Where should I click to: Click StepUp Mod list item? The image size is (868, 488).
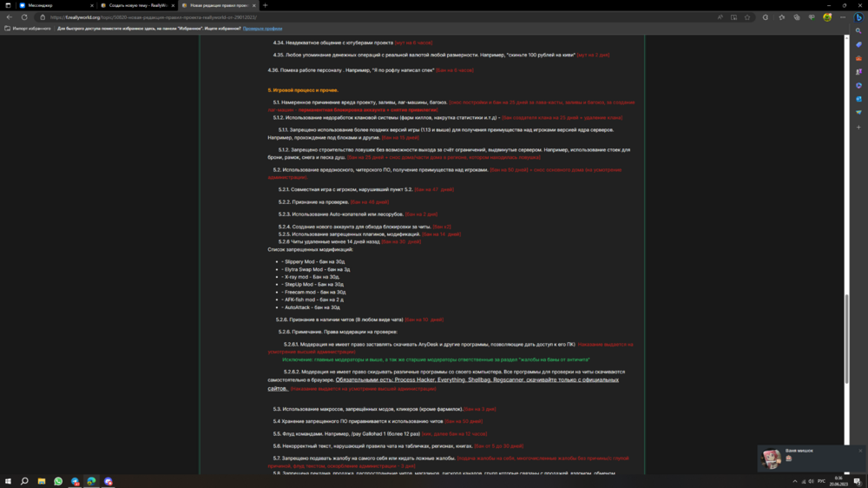pos(314,285)
